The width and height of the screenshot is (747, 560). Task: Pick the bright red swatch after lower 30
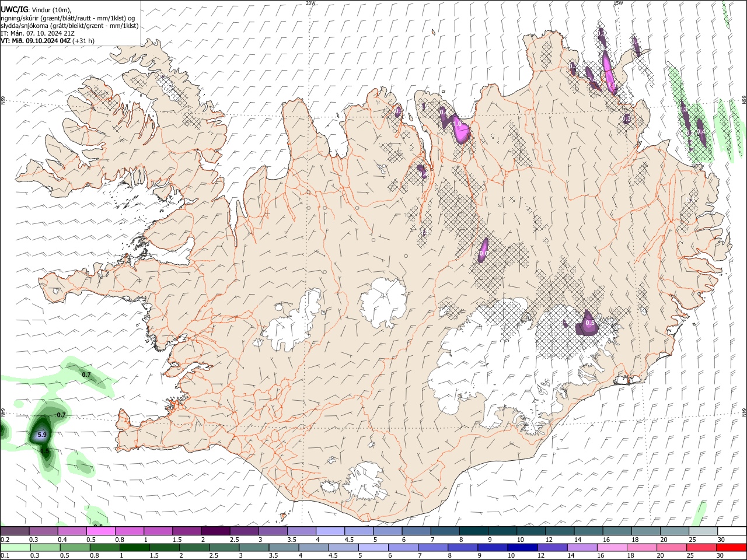[x=732, y=547]
